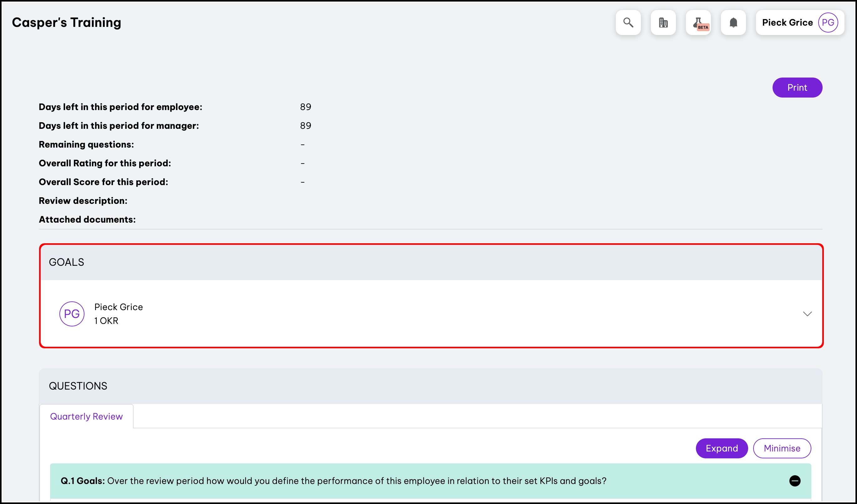The image size is (857, 504).
Task: Open the Pieck Grice user menu
Action: point(787,23)
